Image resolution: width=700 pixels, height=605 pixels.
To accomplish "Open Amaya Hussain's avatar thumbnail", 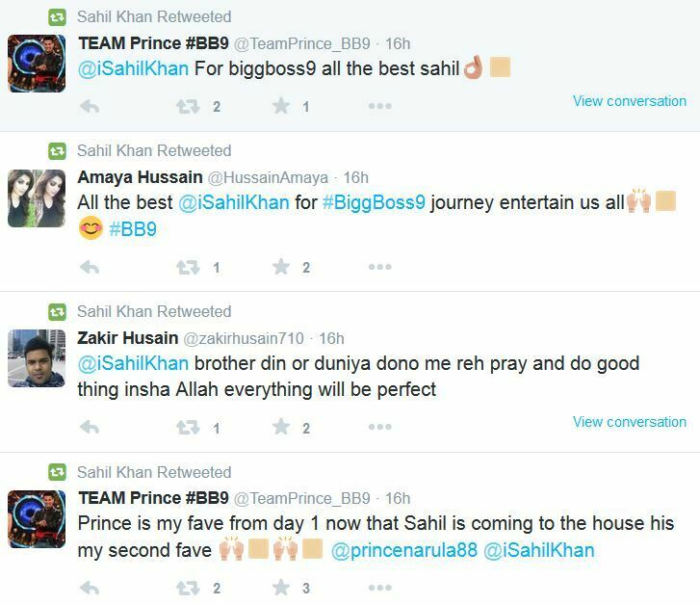I will 37,198.
